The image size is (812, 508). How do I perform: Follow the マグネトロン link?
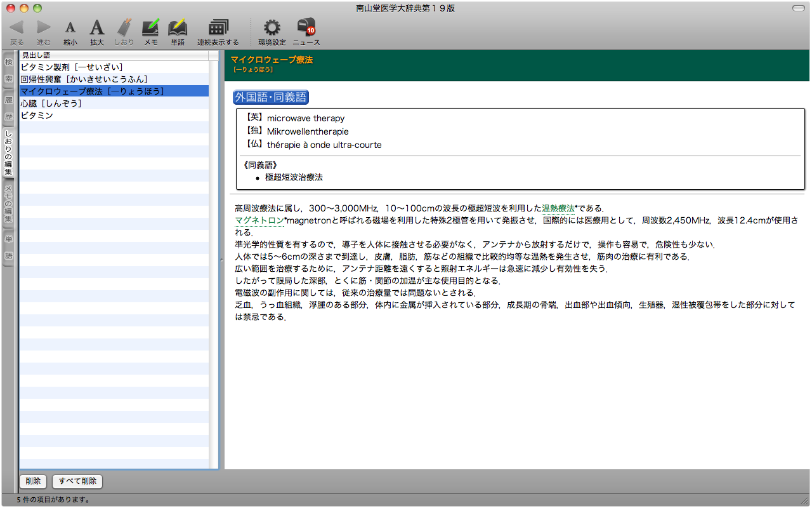click(259, 220)
